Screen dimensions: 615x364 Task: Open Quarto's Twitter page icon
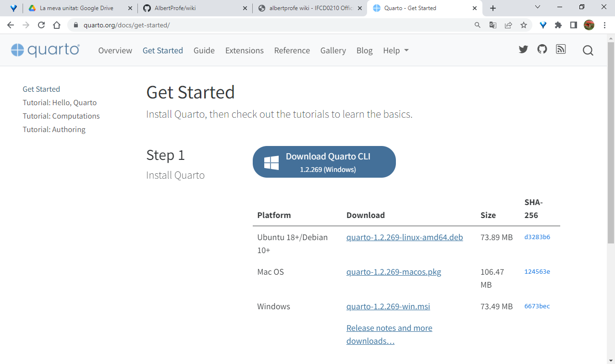pyautogui.click(x=523, y=49)
